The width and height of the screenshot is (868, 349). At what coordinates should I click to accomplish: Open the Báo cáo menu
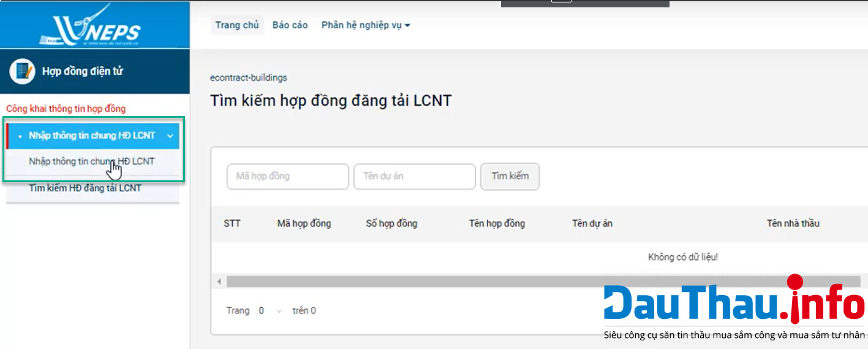pyautogui.click(x=290, y=25)
